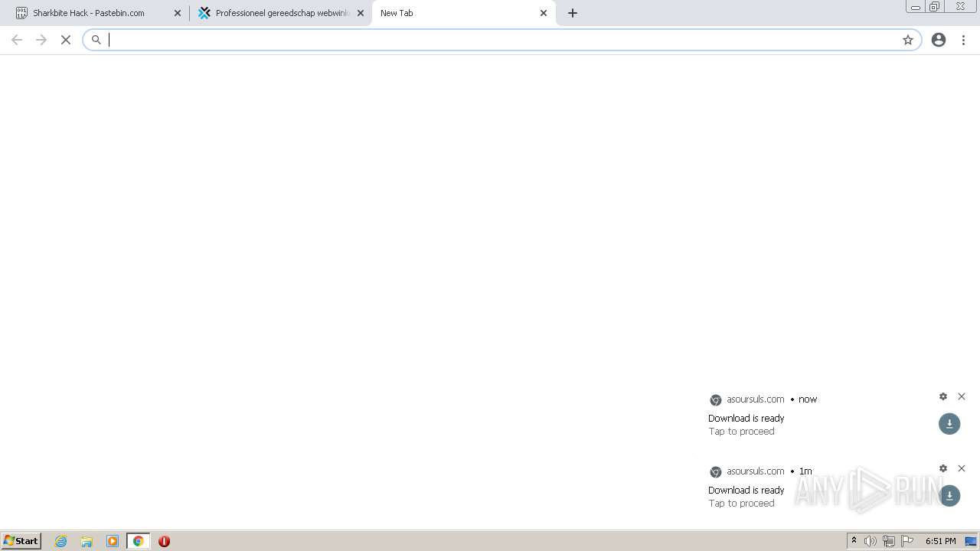Click 'Download is ready' in the now notification

pyautogui.click(x=746, y=418)
